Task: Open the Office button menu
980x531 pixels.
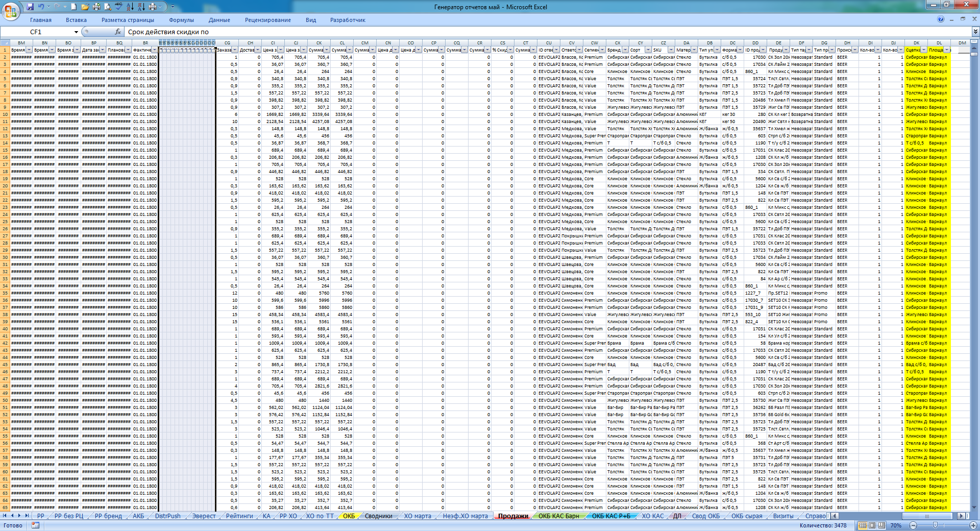Action: pos(11,12)
